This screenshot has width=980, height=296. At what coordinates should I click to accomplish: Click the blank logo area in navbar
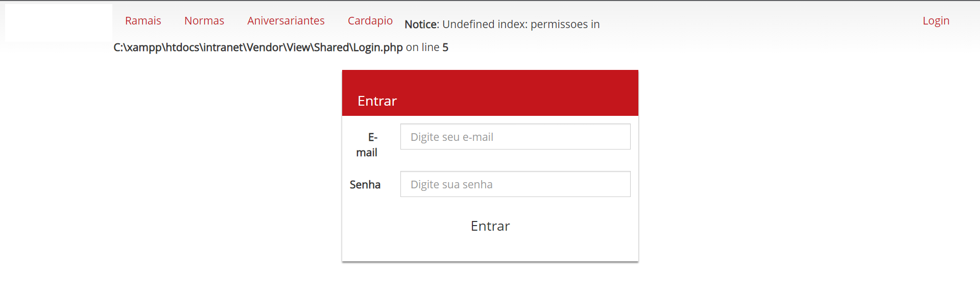pos(59,22)
